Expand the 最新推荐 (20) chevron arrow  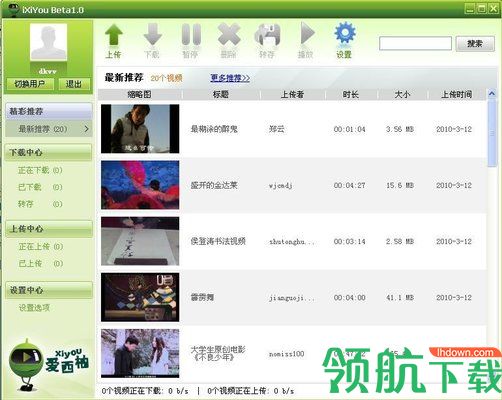pyautogui.click(x=86, y=129)
